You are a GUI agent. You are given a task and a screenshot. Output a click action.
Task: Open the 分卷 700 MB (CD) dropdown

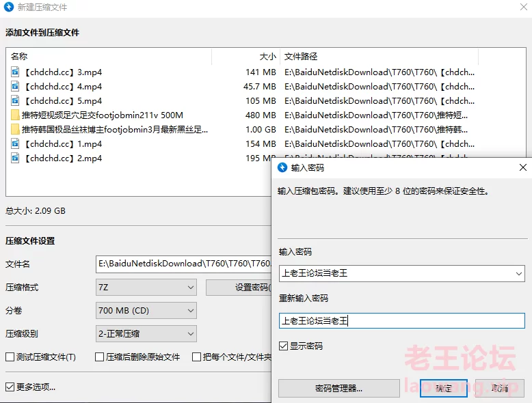(x=146, y=311)
